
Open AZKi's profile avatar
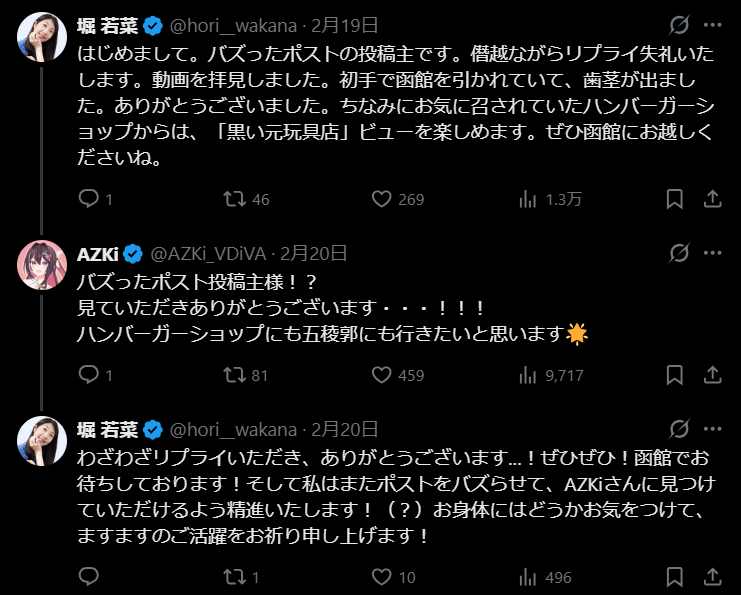42,263
